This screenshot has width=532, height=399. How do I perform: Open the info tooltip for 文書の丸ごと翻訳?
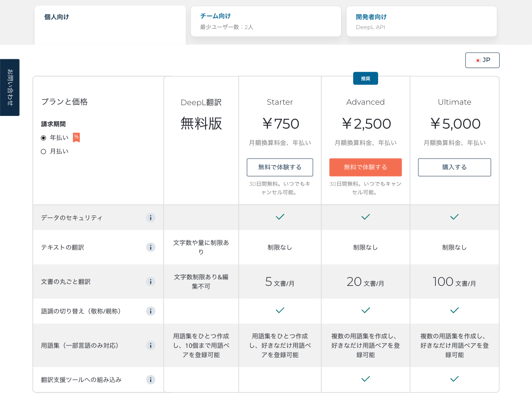pyautogui.click(x=151, y=281)
